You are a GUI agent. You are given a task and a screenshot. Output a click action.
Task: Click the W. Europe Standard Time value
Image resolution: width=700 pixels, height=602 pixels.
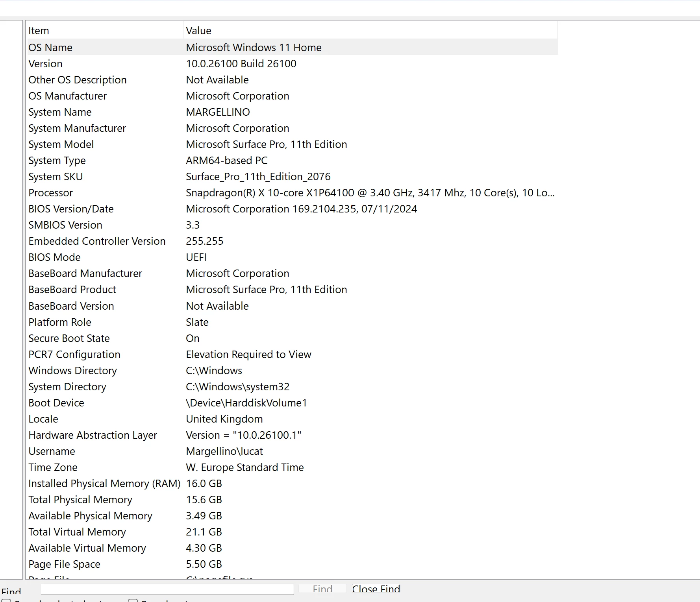[x=245, y=467]
